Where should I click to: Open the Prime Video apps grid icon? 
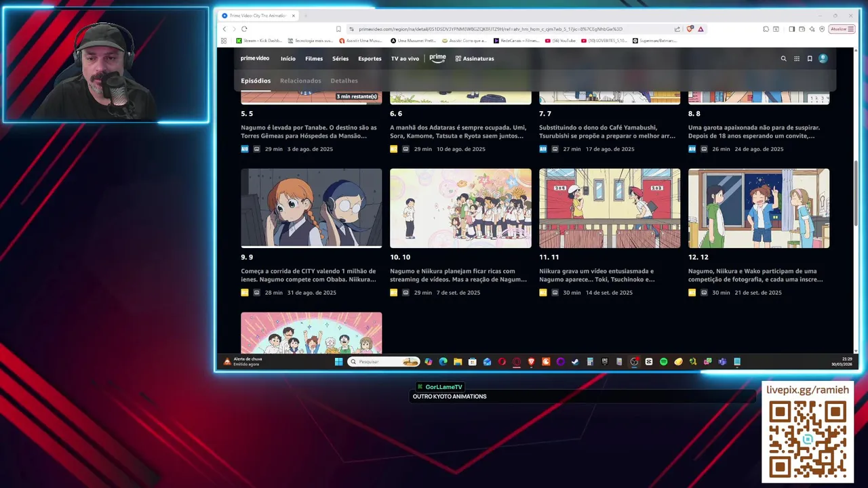pyautogui.click(x=797, y=59)
